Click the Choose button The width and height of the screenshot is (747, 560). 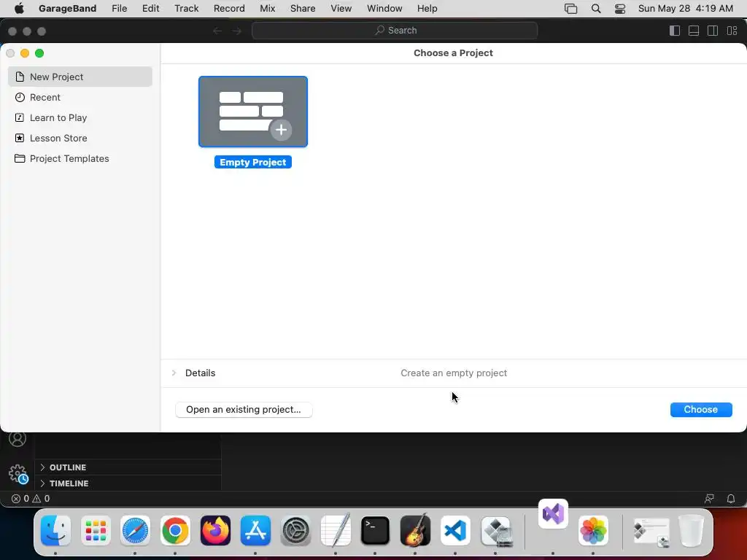701,410
